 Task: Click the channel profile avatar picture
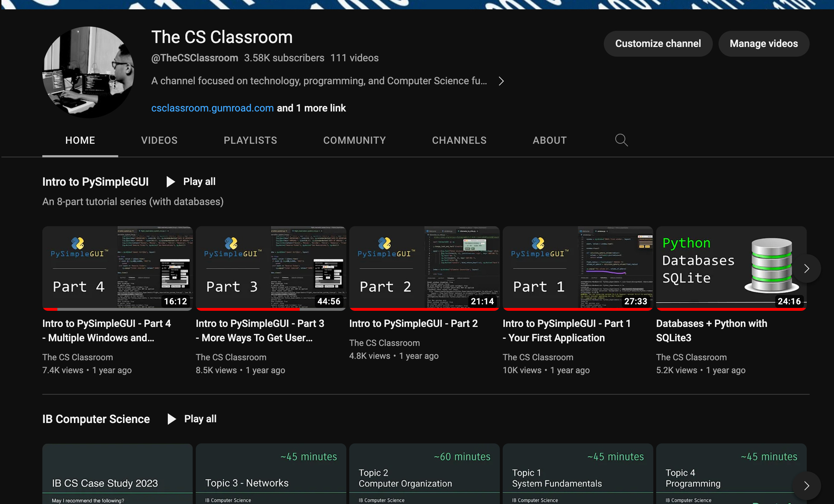click(88, 72)
